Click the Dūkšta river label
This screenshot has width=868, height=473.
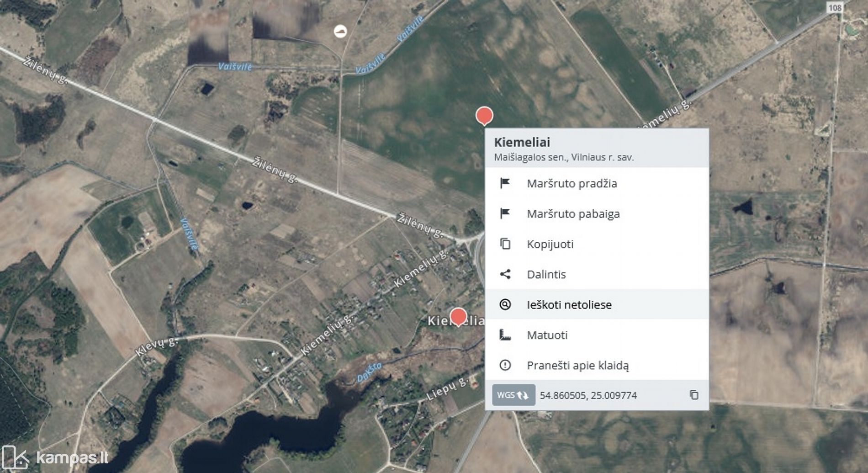[x=369, y=372]
